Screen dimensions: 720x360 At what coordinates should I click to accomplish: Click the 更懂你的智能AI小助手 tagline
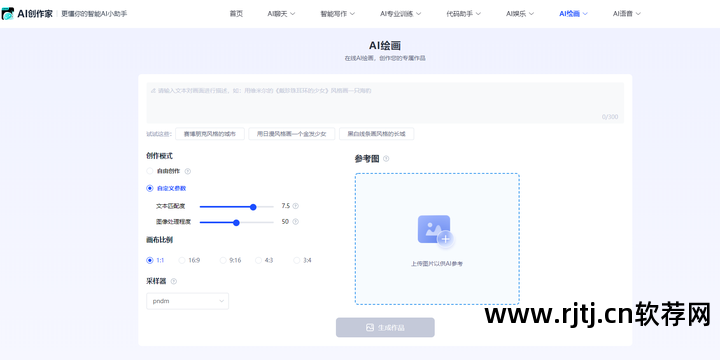(94, 14)
